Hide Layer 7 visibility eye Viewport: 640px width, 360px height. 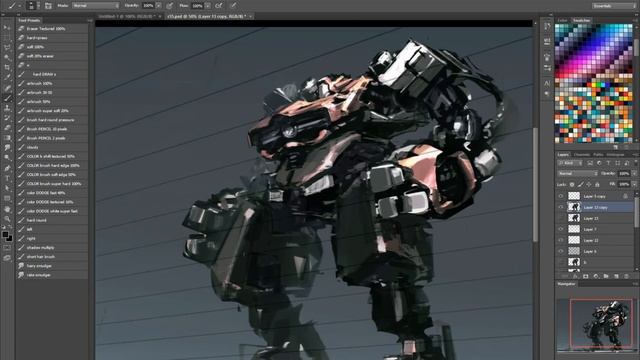pos(561,229)
